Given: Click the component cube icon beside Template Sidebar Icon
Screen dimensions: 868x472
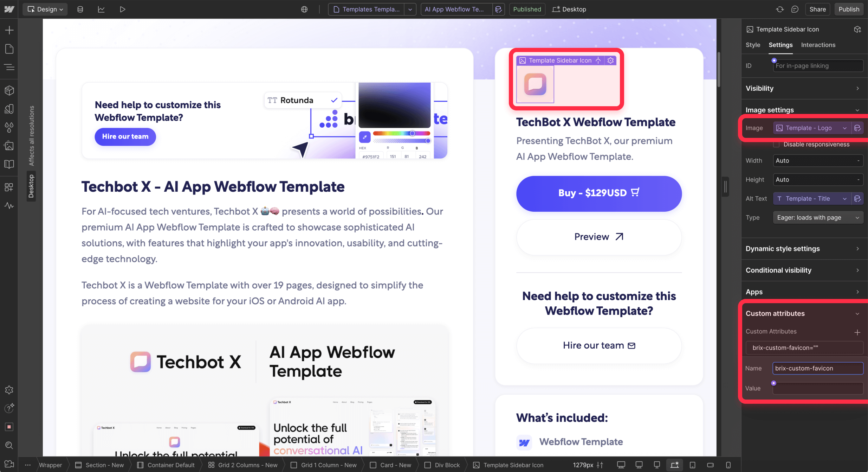Looking at the screenshot, I should (857, 29).
